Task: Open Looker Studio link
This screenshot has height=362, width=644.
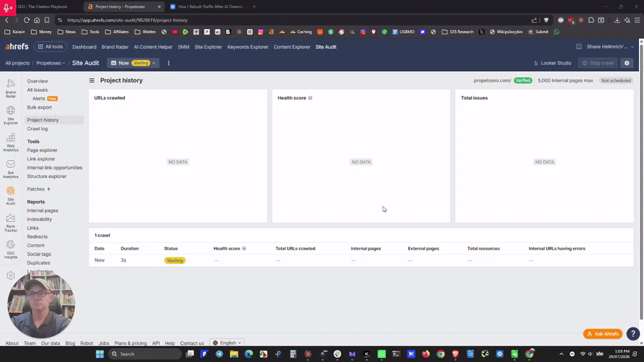Action: click(552, 63)
